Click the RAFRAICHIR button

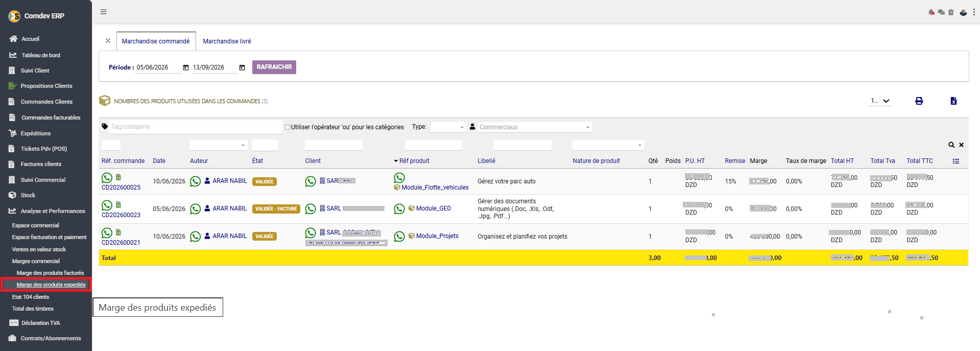pos(274,67)
